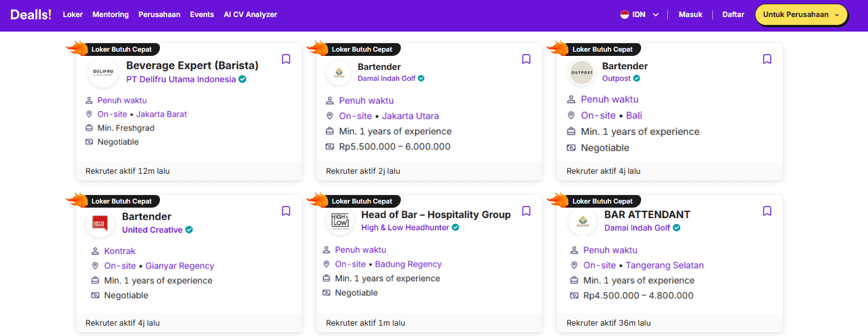868x336 pixels.
Task: Click Rekruter aktif 36m lalu text
Action: 608,323
